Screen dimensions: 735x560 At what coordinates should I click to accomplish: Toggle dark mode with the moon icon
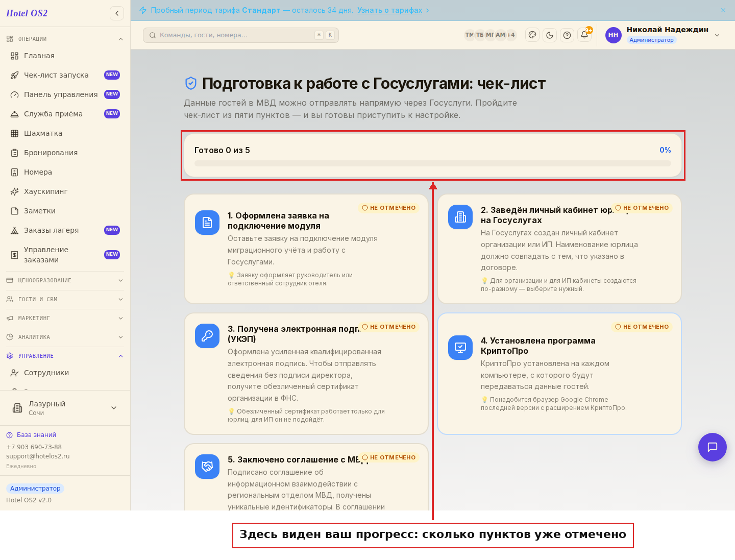550,35
